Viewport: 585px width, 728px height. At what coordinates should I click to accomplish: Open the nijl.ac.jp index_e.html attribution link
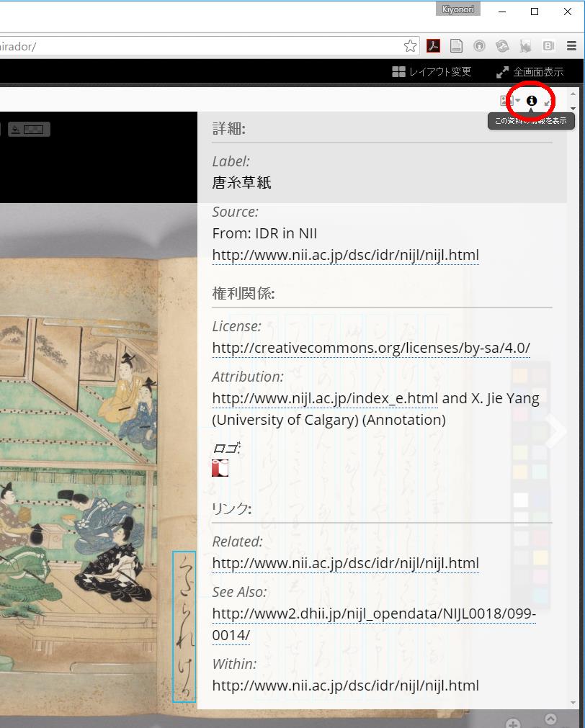[325, 398]
